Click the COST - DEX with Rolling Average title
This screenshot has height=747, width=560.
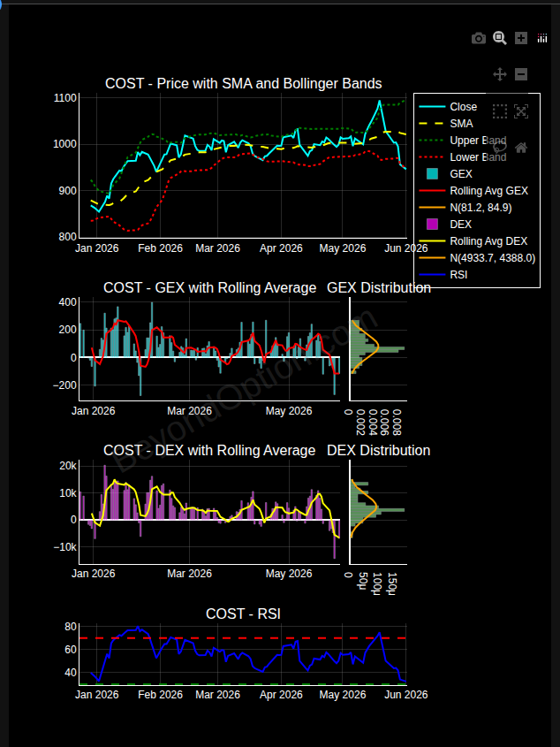pyautogui.click(x=209, y=450)
